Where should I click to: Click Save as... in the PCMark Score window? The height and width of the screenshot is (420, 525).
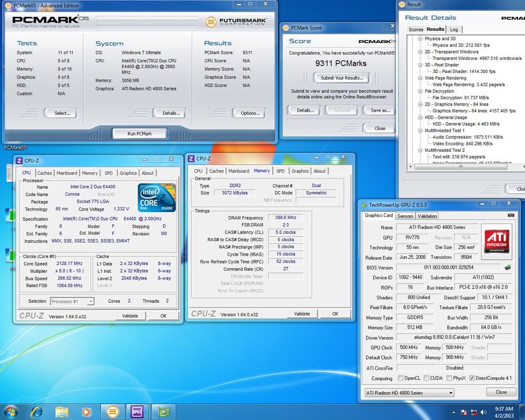click(380, 110)
